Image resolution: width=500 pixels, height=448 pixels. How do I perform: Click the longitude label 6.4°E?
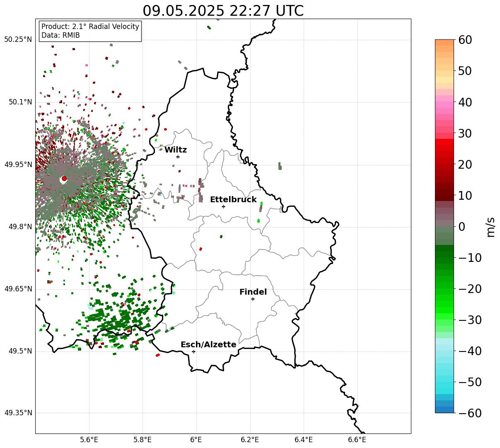[x=304, y=439]
